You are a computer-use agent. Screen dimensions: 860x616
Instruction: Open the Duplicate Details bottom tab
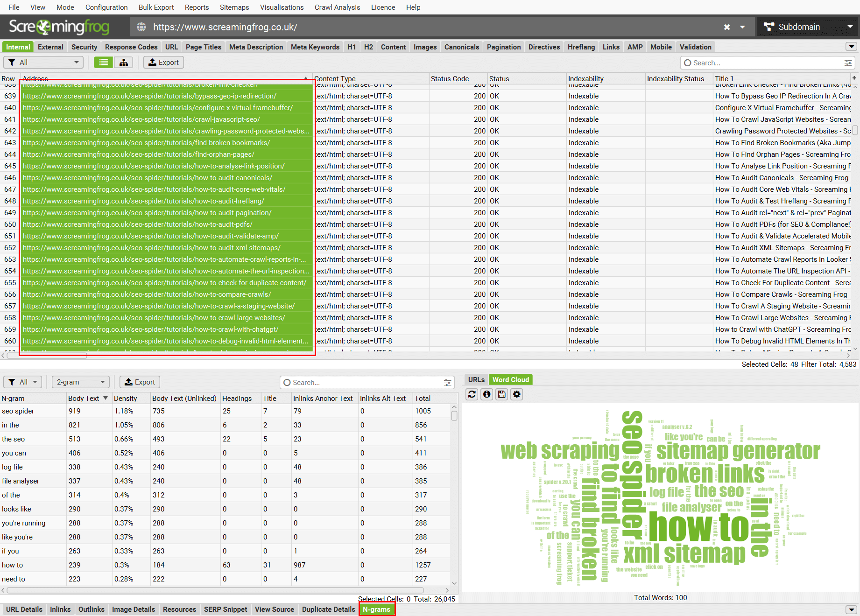pos(329,609)
